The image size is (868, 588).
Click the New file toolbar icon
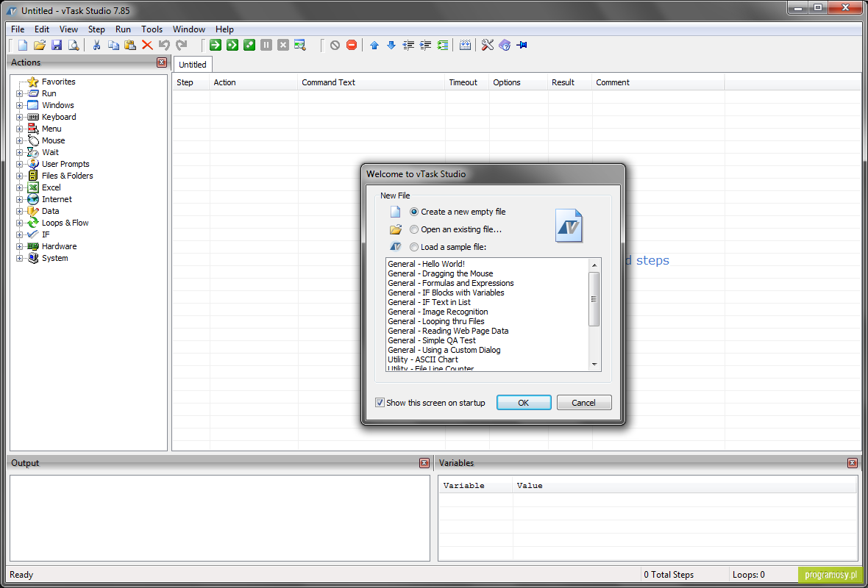(23, 46)
